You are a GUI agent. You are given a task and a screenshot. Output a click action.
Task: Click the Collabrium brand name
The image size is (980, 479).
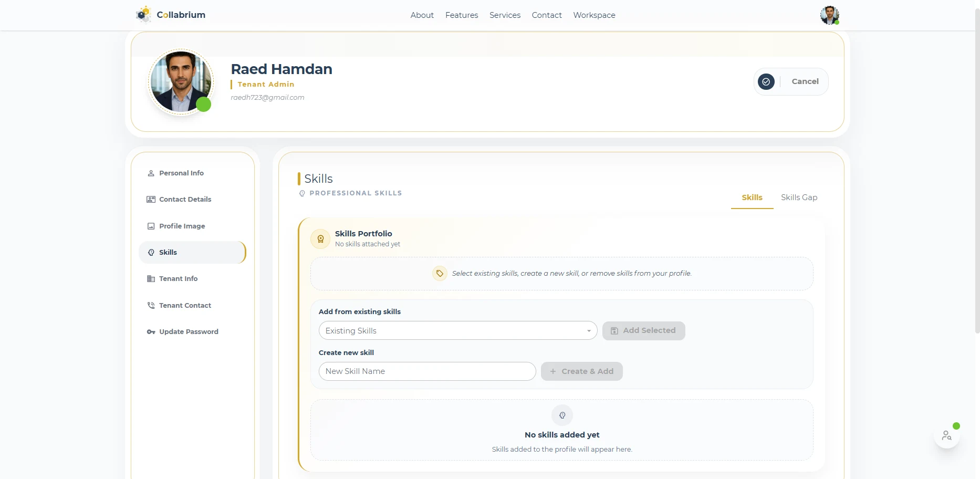click(181, 15)
